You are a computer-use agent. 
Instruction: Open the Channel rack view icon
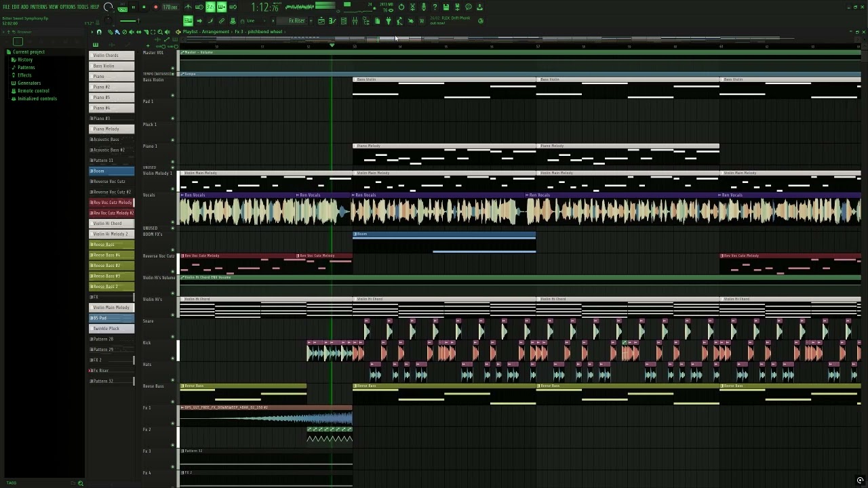(343, 20)
